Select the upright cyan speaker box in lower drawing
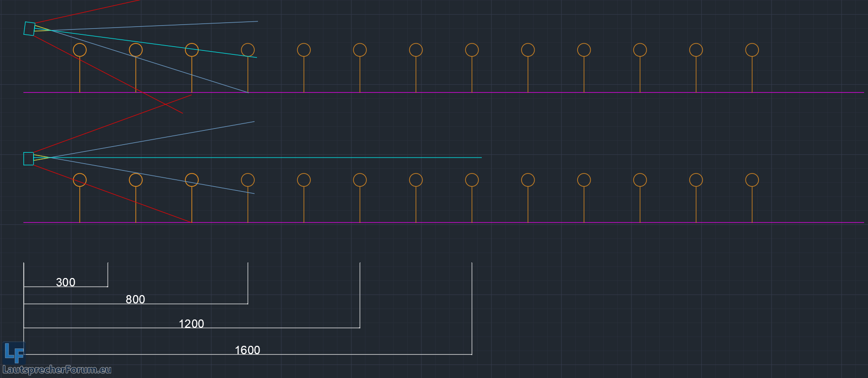868x378 pixels. [29, 159]
